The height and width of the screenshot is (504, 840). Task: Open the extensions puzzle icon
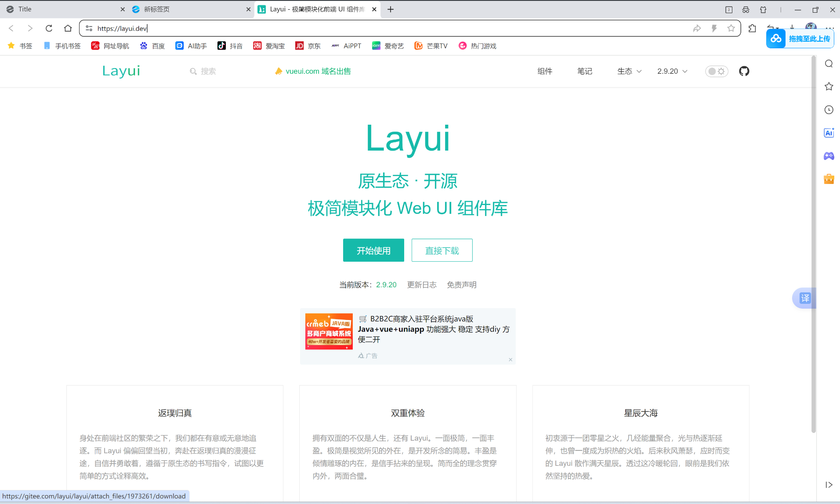[x=752, y=29]
